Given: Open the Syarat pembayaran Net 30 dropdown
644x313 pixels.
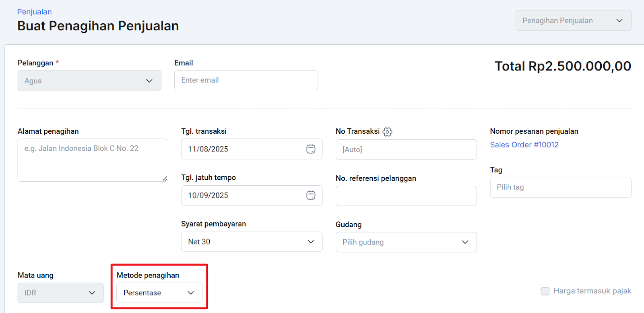Looking at the screenshot, I should point(252,242).
